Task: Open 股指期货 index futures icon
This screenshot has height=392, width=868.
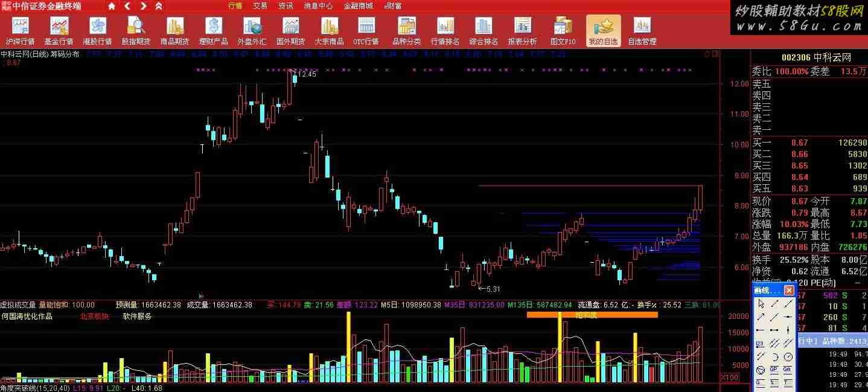Action: click(x=136, y=31)
